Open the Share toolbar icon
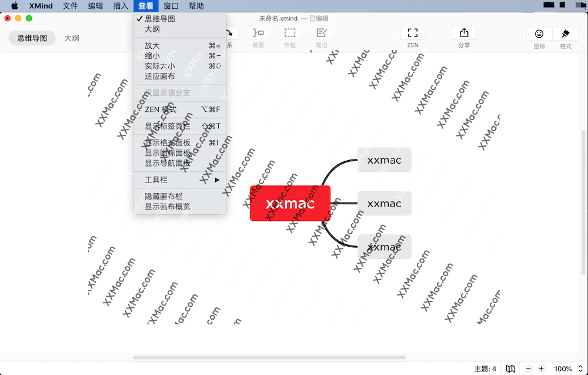This screenshot has height=375, width=588. pos(464,33)
